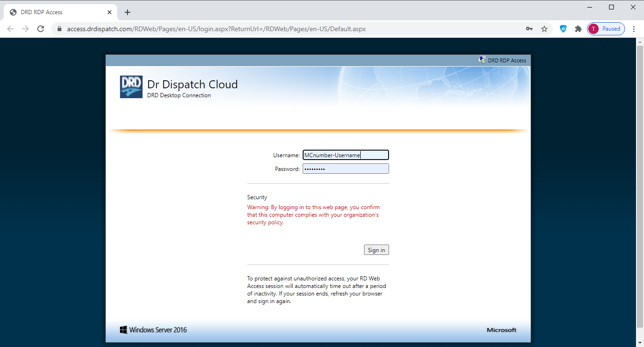Click the Microsoft logo text

[x=502, y=330]
